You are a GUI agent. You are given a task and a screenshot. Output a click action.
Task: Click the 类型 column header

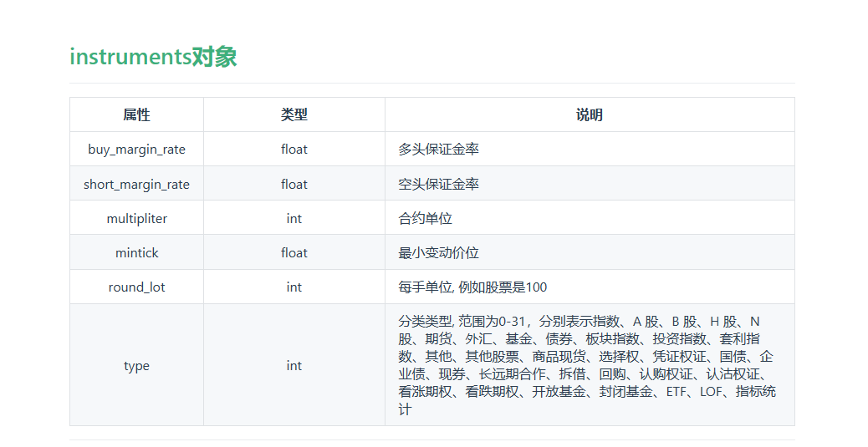294,114
